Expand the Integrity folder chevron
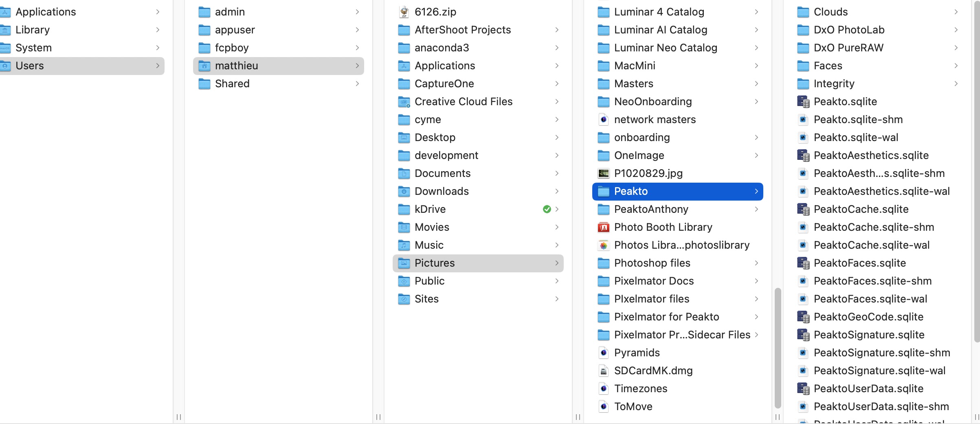The width and height of the screenshot is (980, 424). [x=956, y=84]
